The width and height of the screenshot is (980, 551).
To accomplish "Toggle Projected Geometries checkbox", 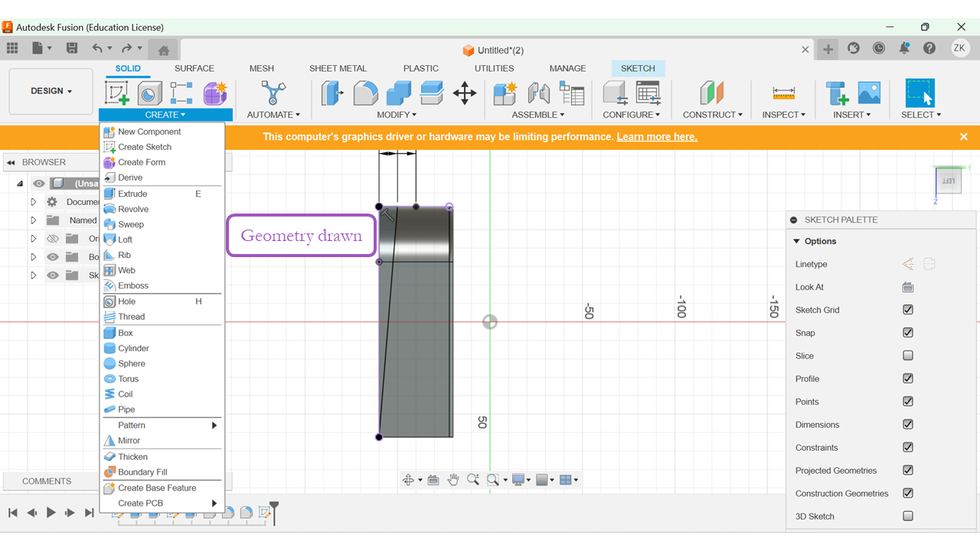I will [x=908, y=471].
